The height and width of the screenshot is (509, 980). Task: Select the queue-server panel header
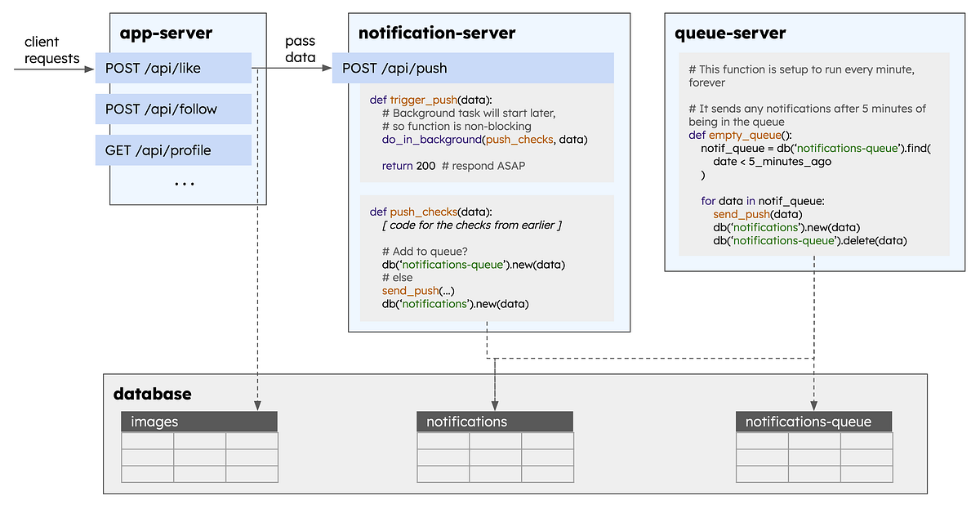(729, 33)
